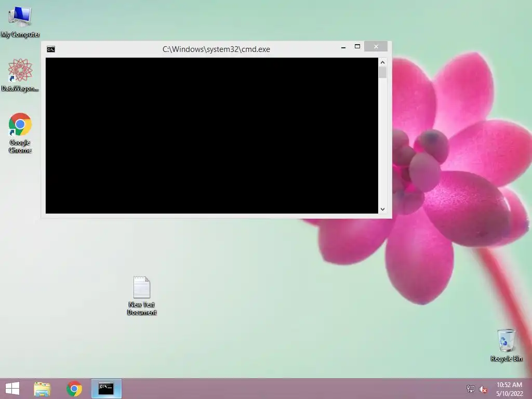The image size is (532, 399).
Task: Launch Chrome from the taskbar
Action: (x=74, y=389)
